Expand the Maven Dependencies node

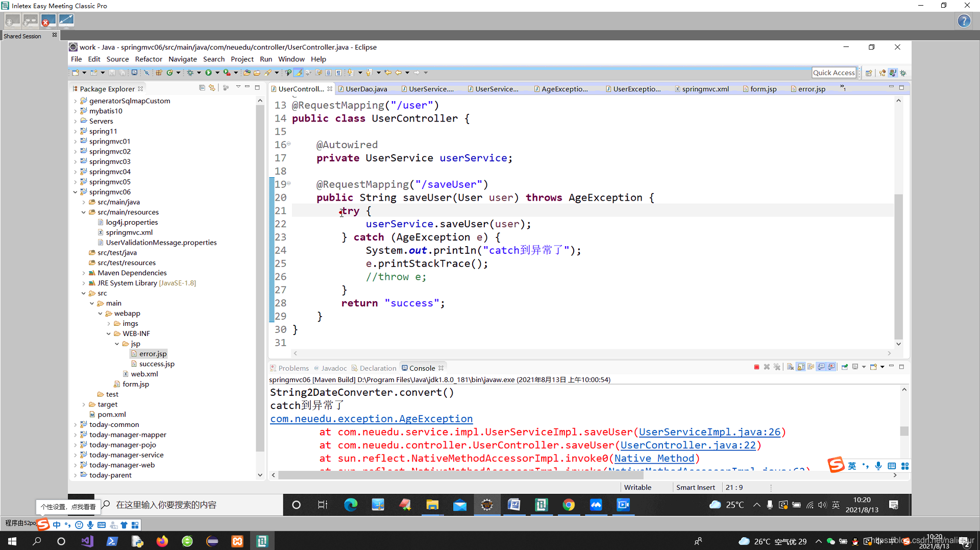pos(84,273)
